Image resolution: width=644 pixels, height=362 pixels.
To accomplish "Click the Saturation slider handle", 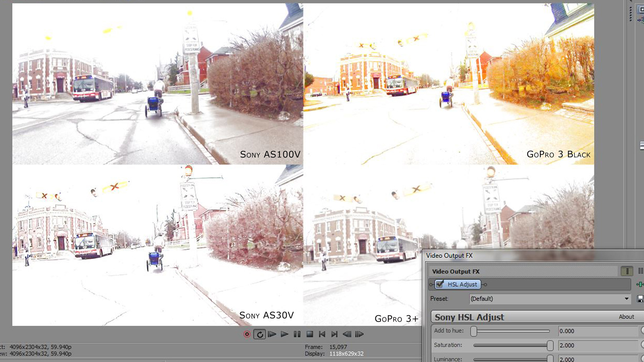I will tap(550, 346).
